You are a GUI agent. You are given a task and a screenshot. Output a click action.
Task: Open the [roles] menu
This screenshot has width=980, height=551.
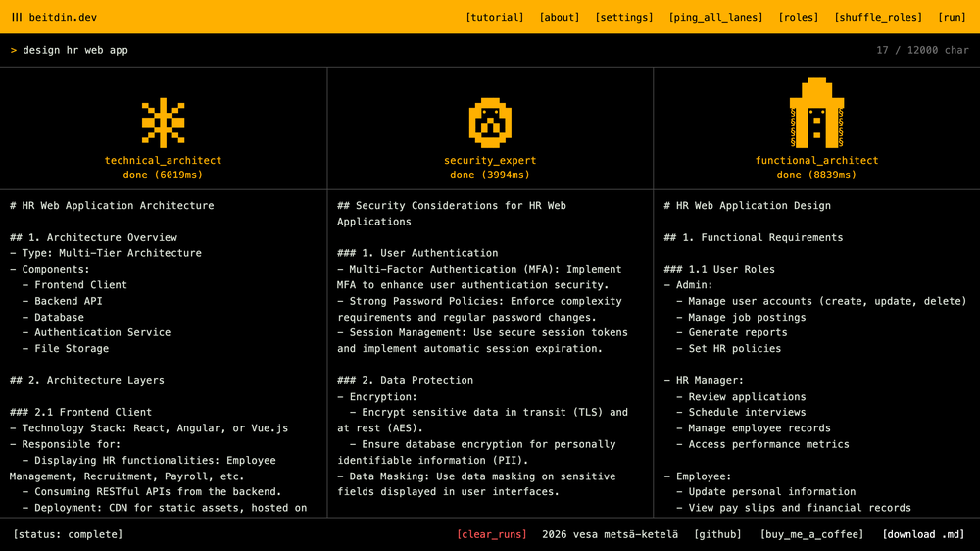(798, 17)
